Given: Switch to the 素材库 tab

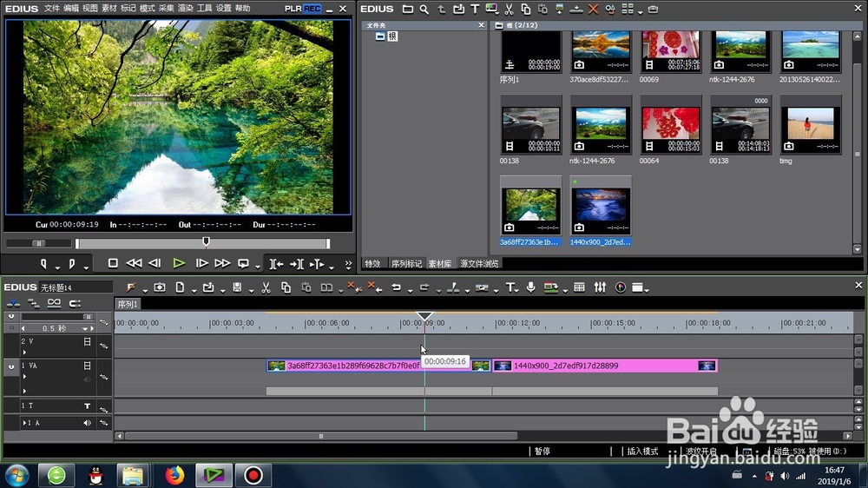Looking at the screenshot, I should point(440,264).
